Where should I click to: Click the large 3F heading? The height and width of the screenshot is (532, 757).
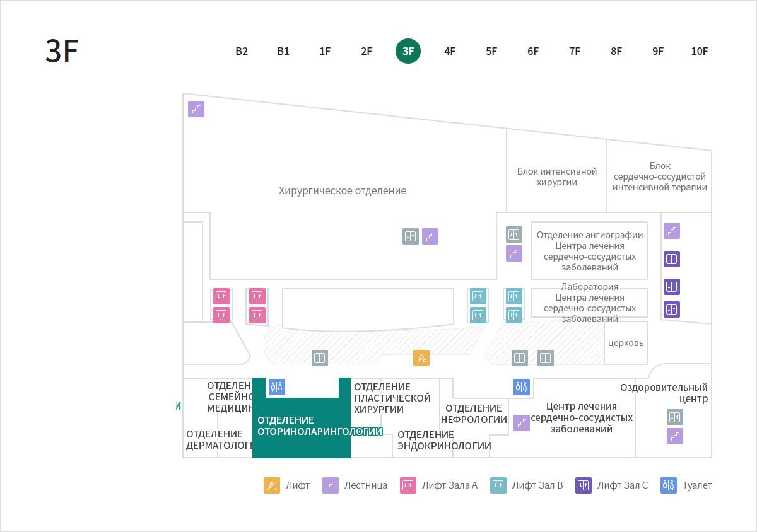(x=61, y=52)
